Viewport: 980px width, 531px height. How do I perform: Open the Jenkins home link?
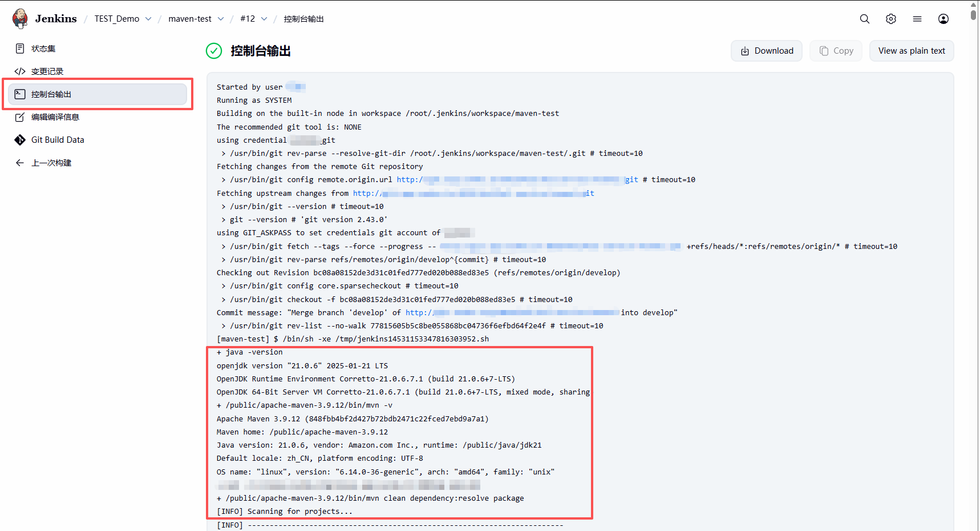tap(55, 18)
